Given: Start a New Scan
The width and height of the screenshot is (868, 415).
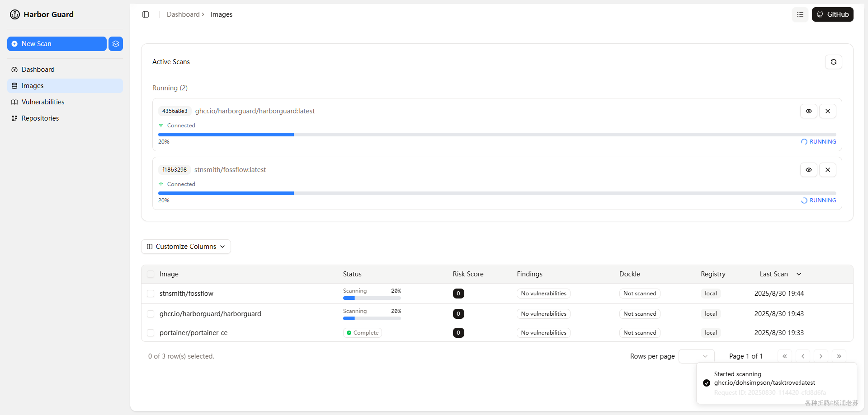Looking at the screenshot, I should [x=57, y=44].
